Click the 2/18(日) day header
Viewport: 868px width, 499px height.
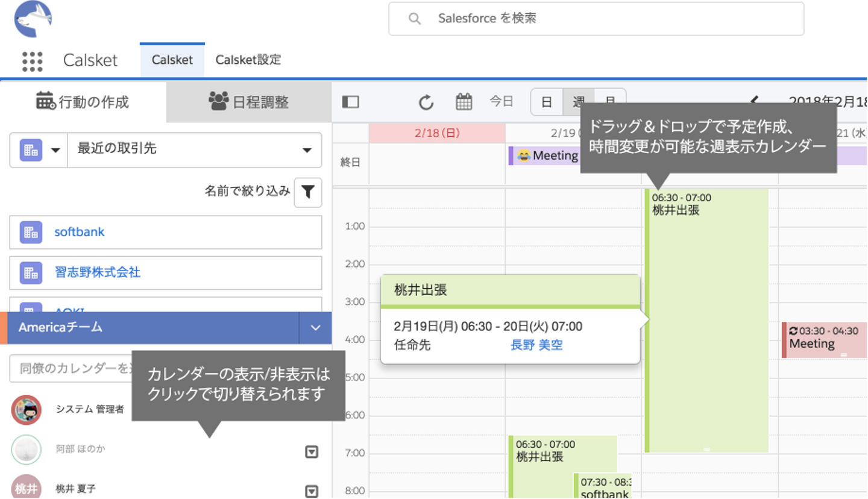pos(437,133)
